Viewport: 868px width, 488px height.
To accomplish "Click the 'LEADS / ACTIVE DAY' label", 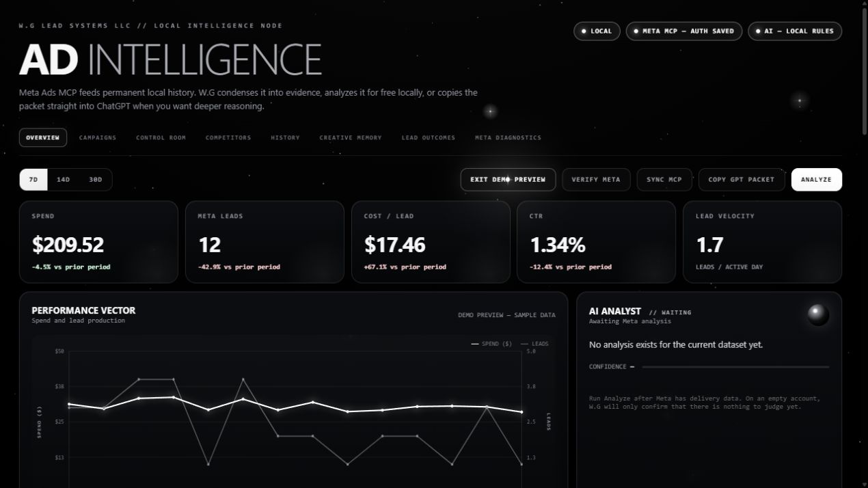I will 729,267.
